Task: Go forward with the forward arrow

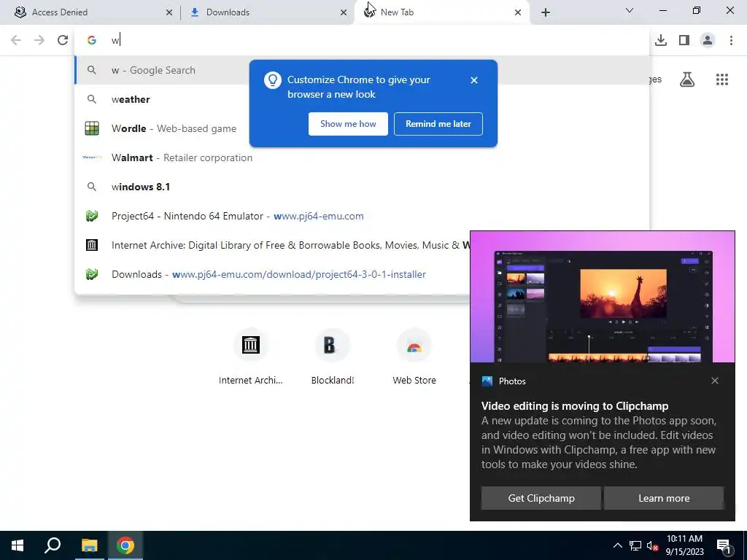Action: click(39, 40)
